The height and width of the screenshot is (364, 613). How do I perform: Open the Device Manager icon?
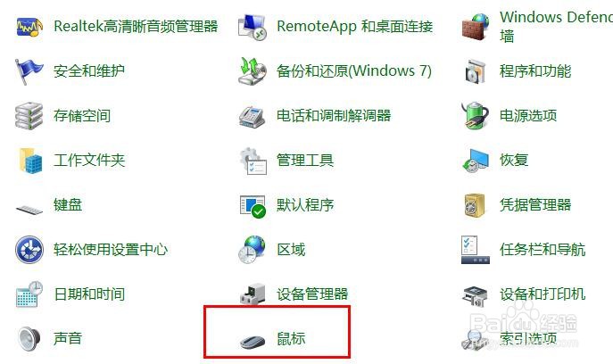click(253, 294)
